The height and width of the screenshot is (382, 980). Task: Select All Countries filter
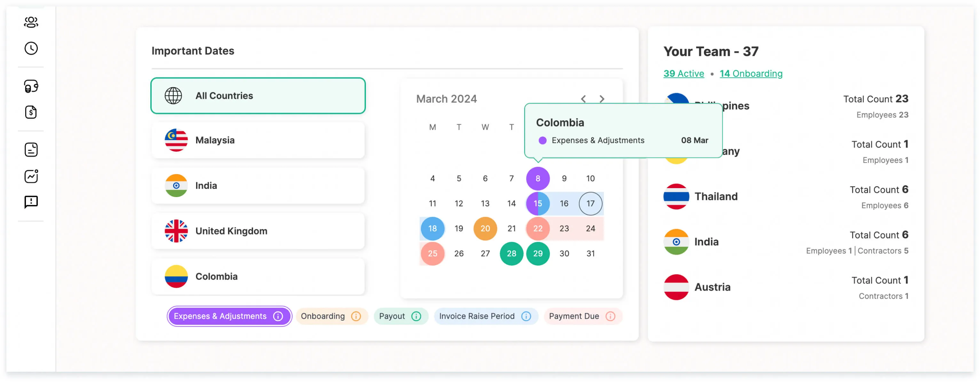click(x=258, y=96)
